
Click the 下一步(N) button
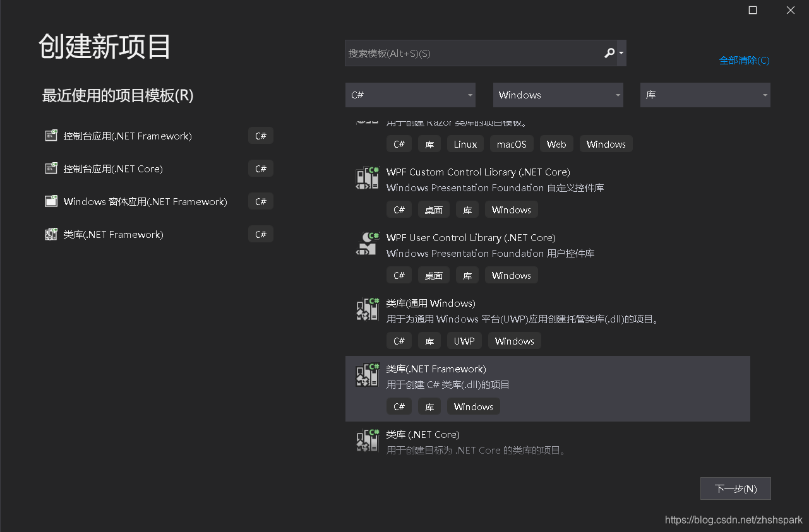tap(736, 488)
